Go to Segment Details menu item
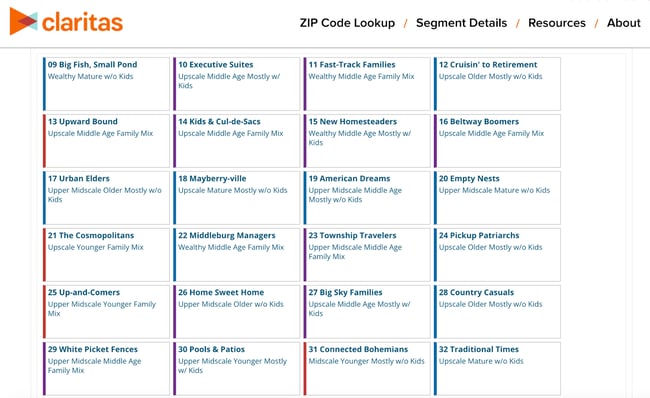 click(461, 23)
